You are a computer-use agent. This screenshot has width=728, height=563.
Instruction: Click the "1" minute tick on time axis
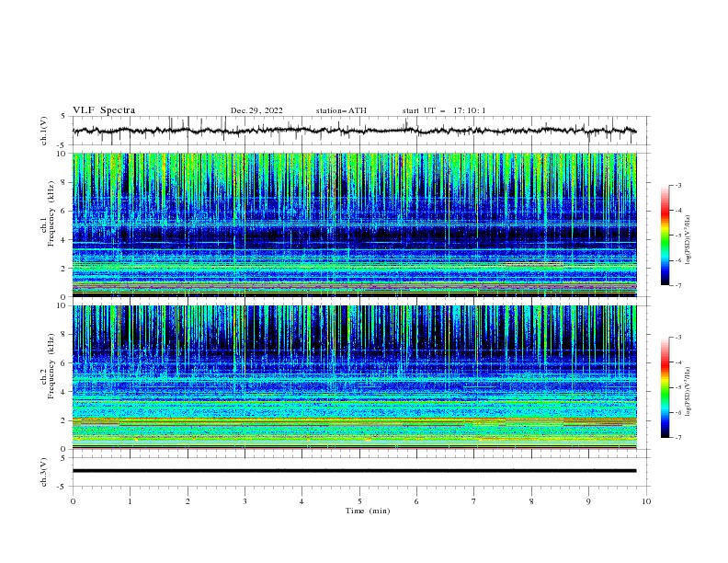coord(130,501)
